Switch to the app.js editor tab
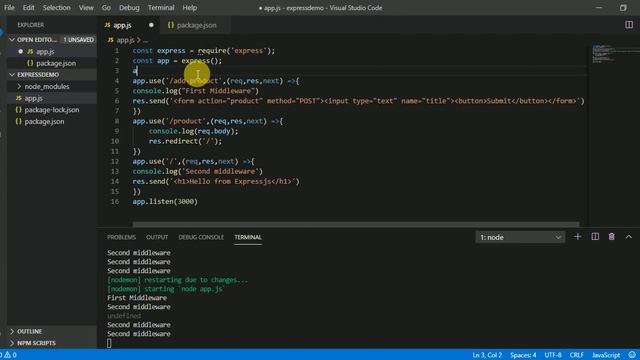The width and height of the screenshot is (640, 360). (x=129, y=25)
